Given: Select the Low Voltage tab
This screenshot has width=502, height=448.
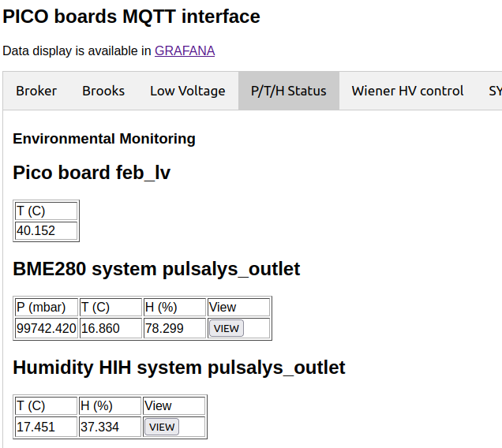Looking at the screenshot, I should (188, 91).
